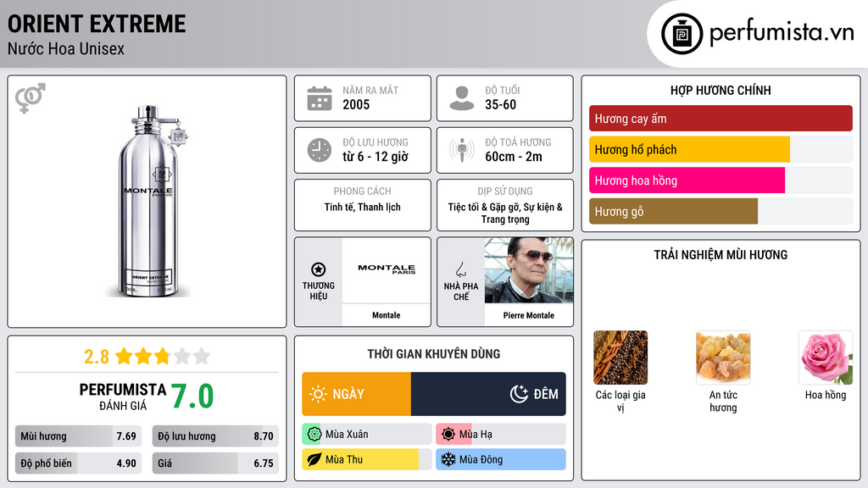
Task: Click the Montale brand name label
Action: point(386,315)
